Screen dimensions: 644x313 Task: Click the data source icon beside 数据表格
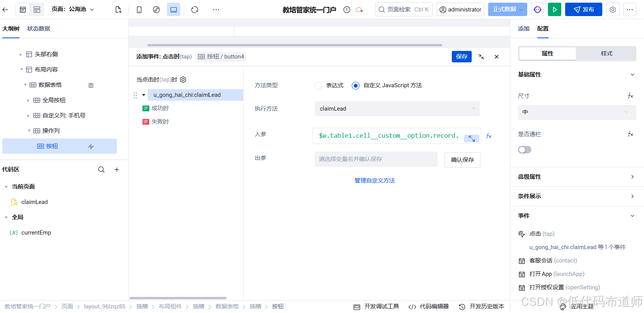click(91, 85)
